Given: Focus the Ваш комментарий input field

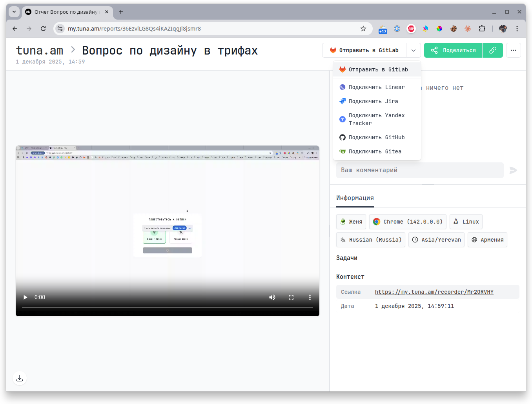Looking at the screenshot, I should 419,170.
